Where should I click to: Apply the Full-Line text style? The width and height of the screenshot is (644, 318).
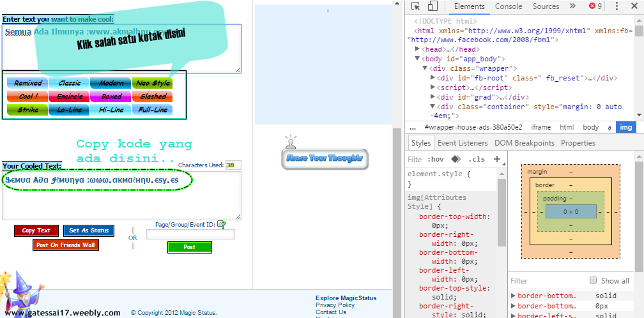pyautogui.click(x=152, y=110)
